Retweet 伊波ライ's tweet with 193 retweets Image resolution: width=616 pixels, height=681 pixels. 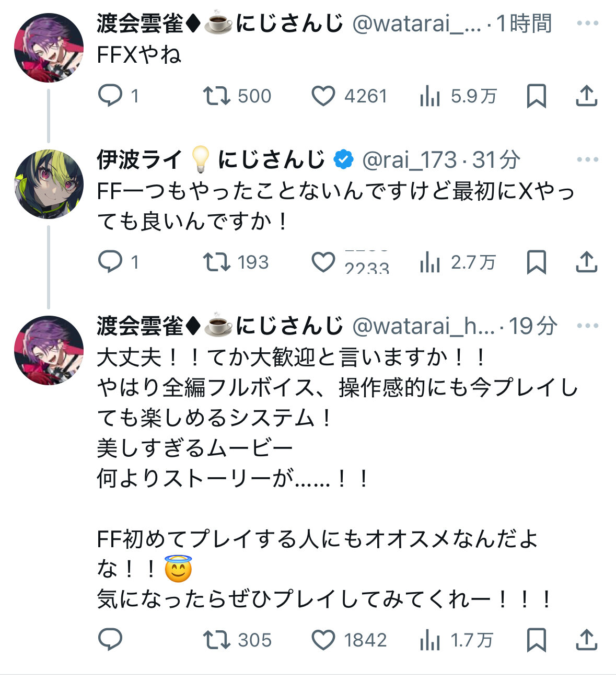click(216, 262)
